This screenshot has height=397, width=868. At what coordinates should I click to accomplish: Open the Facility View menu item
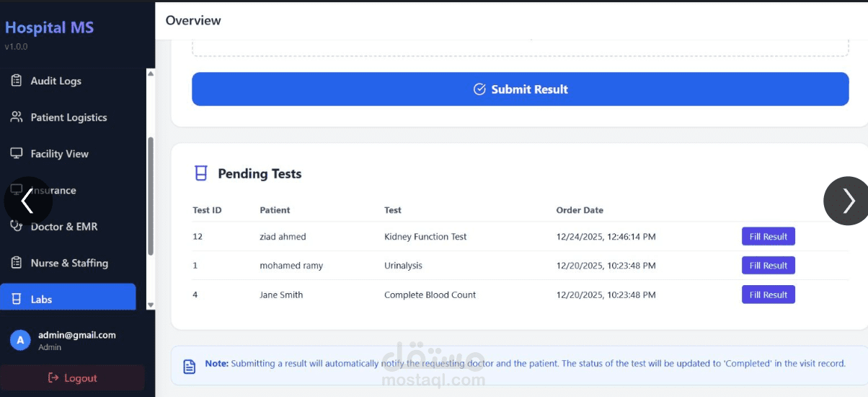(59, 154)
